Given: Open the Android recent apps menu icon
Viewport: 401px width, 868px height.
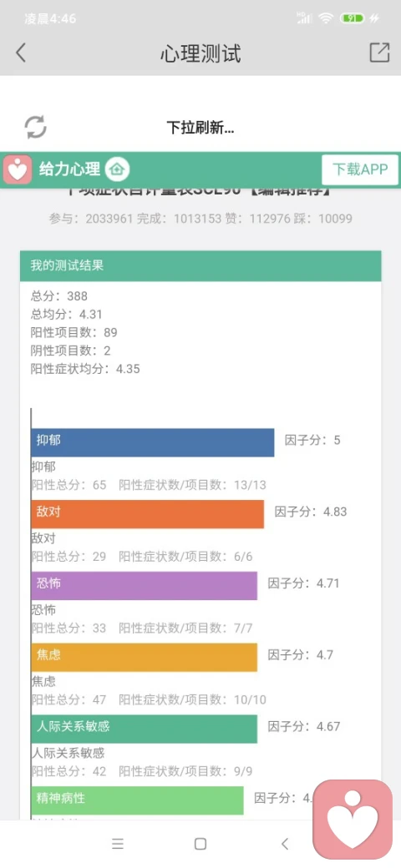Looking at the screenshot, I should click(118, 844).
